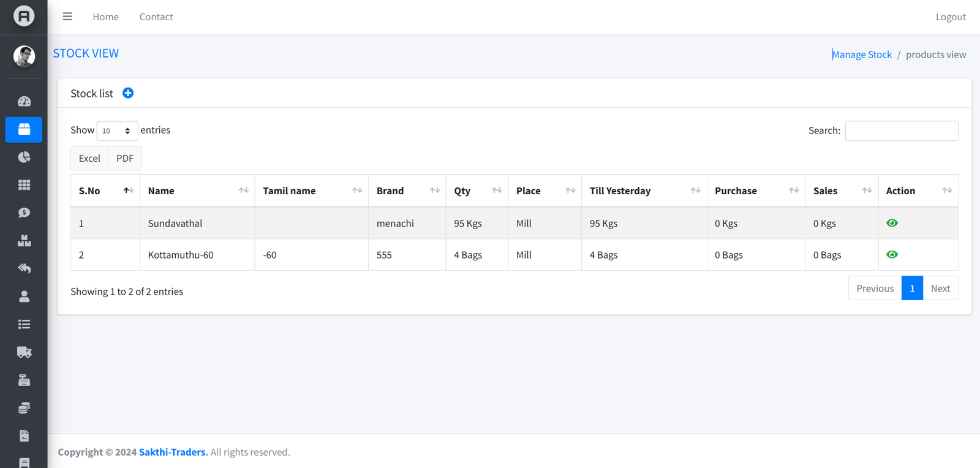The height and width of the screenshot is (468, 980).
Task: Click the pie chart icon in sidebar
Action: (x=24, y=157)
